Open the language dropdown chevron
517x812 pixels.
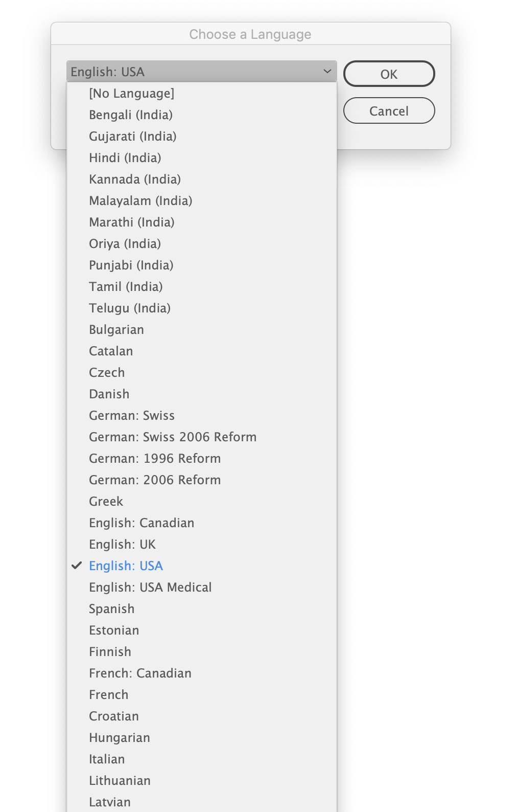327,71
